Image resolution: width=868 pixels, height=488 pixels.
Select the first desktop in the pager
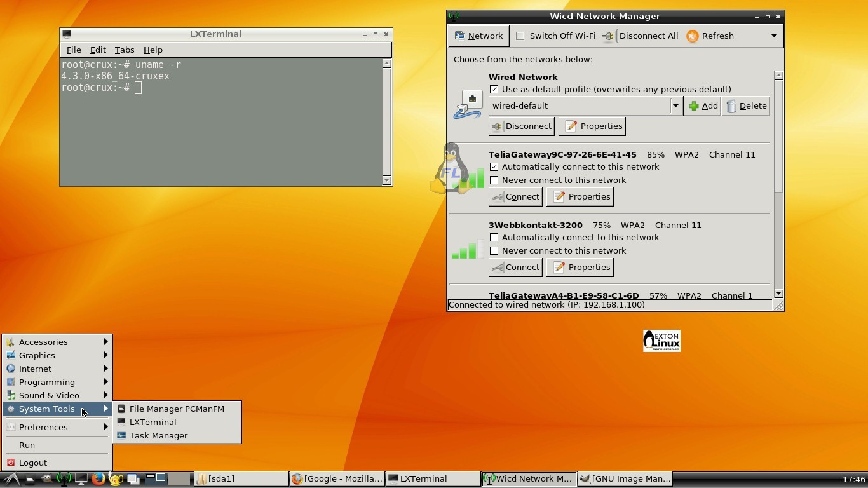coord(156,479)
